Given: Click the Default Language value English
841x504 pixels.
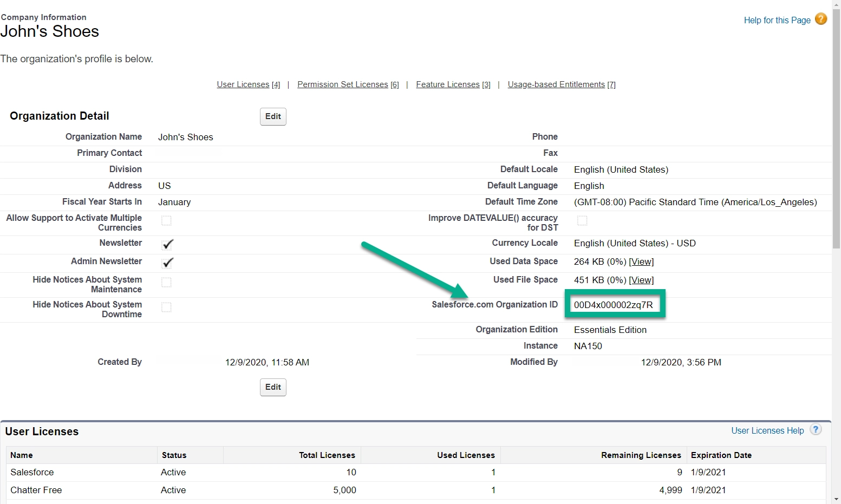Looking at the screenshot, I should point(589,186).
